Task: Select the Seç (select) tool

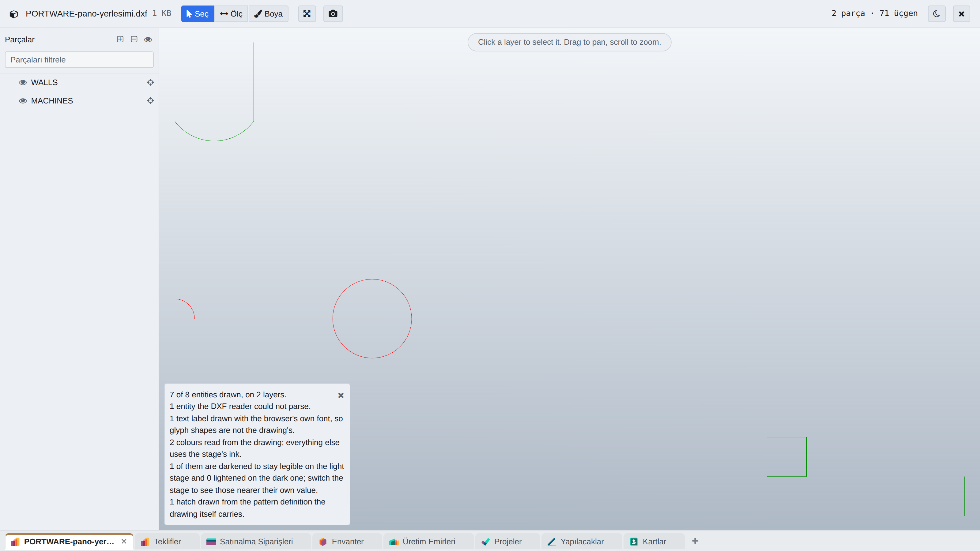Action: tap(197, 14)
